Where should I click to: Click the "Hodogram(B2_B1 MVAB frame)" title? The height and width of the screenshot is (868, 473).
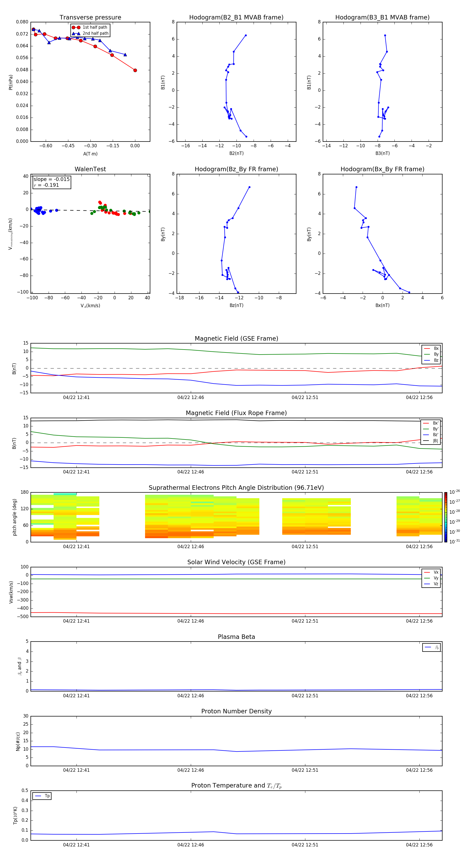[x=236, y=18]
